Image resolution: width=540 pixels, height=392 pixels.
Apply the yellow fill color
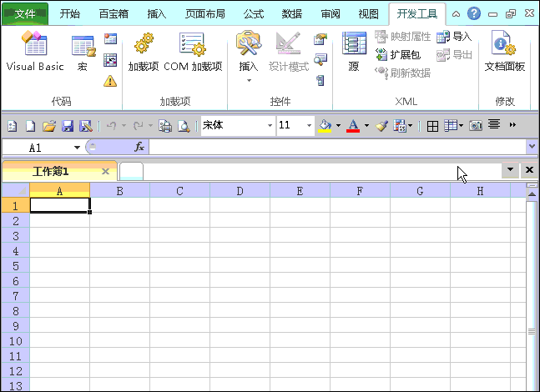coord(325,126)
